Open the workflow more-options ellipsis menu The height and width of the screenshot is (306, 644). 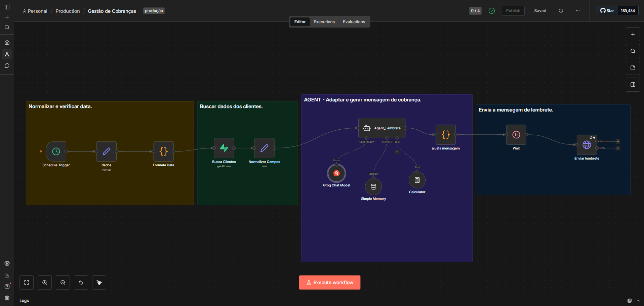[x=578, y=11]
